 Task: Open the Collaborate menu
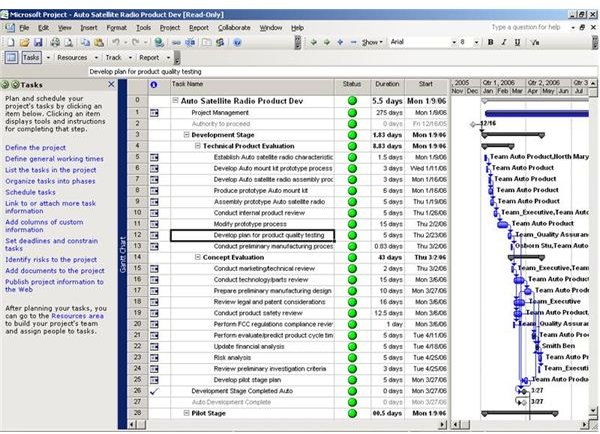click(x=234, y=28)
